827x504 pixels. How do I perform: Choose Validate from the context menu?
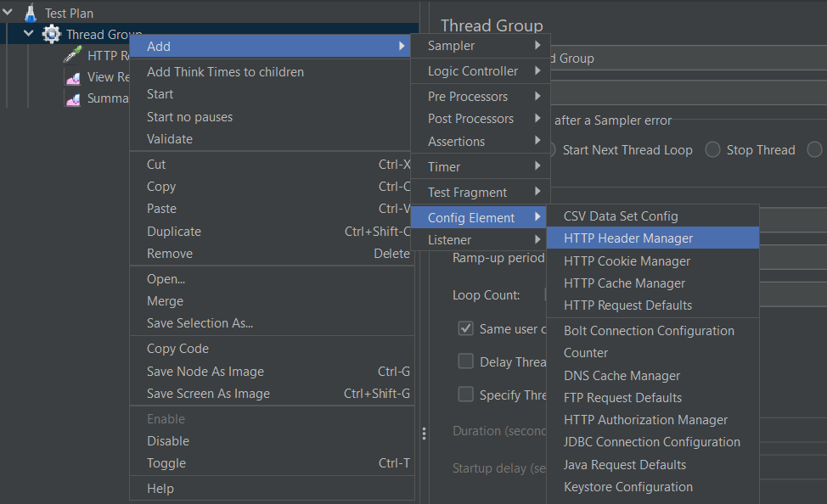(270, 138)
